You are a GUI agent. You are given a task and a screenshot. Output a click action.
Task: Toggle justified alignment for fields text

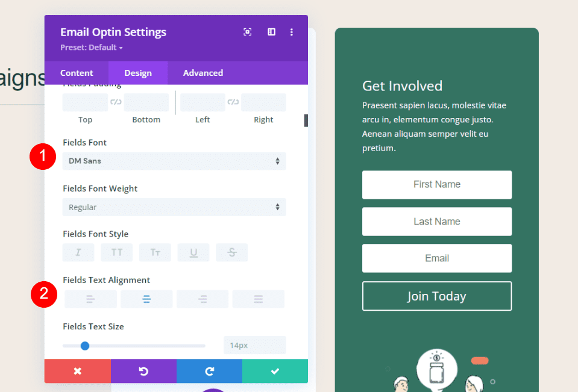(x=258, y=299)
